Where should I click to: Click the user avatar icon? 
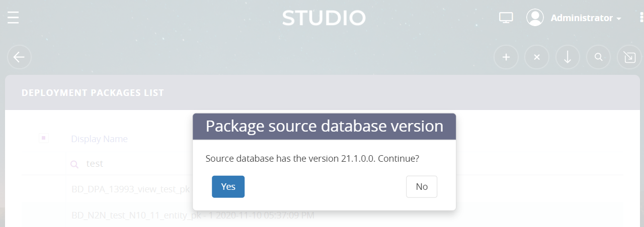[535, 18]
